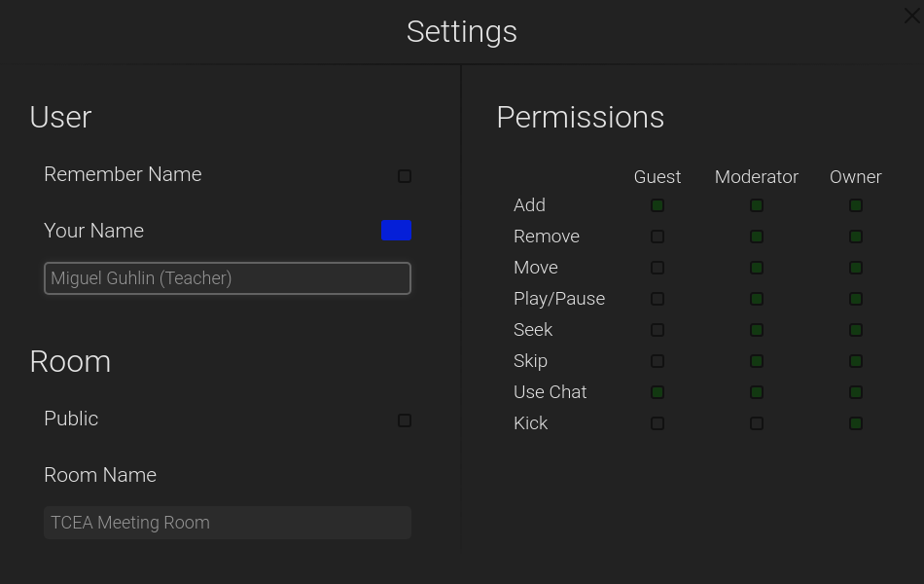Check Seek permission for Guest
The image size is (924, 584).
[657, 330]
